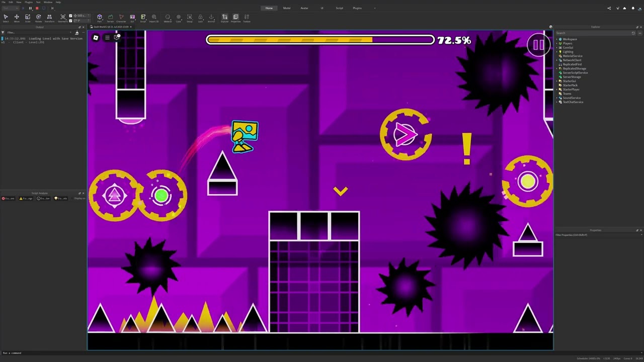
Task: Open the Toolbox panel
Action: pyautogui.click(x=247, y=18)
